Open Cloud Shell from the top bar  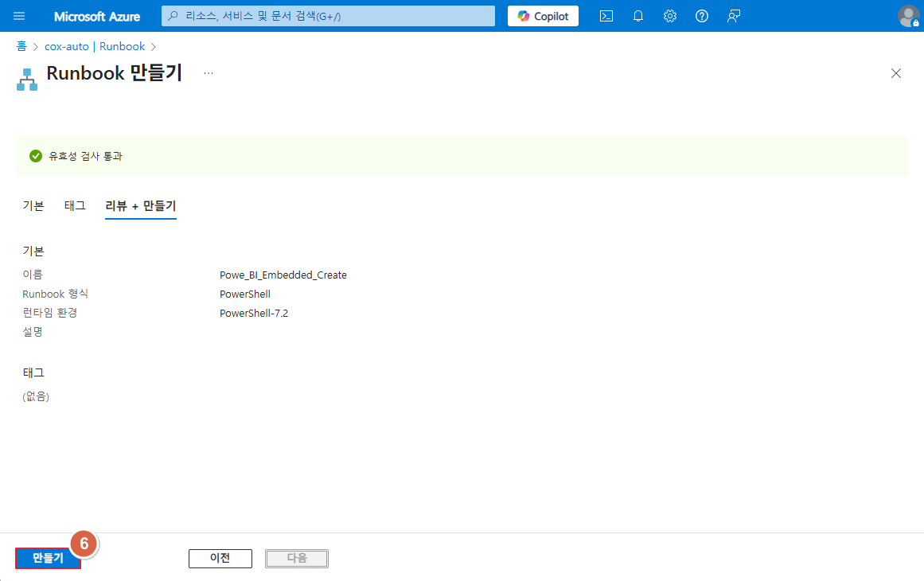pyautogui.click(x=606, y=16)
